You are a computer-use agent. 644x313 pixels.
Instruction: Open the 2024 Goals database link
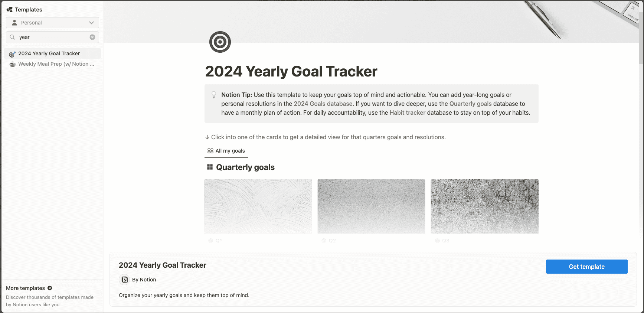[323, 104]
